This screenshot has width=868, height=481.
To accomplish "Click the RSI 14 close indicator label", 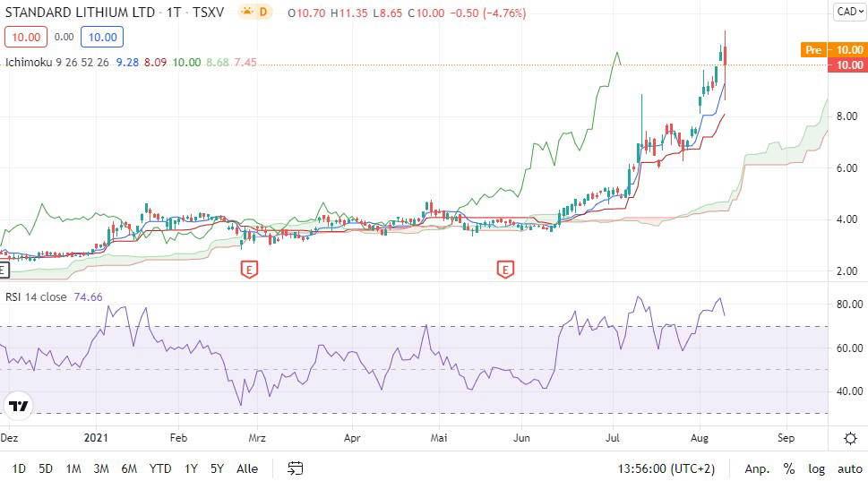I will click(x=36, y=296).
